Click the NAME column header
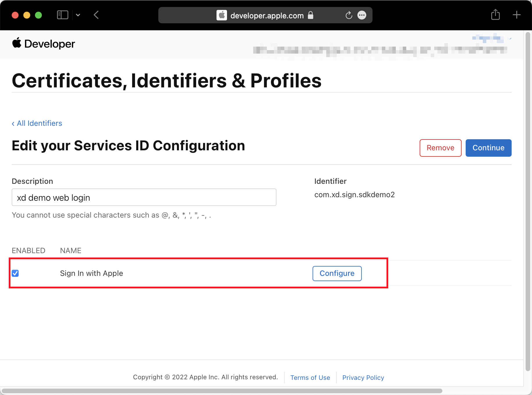Screen dimensions: 532x395 (x=71, y=251)
